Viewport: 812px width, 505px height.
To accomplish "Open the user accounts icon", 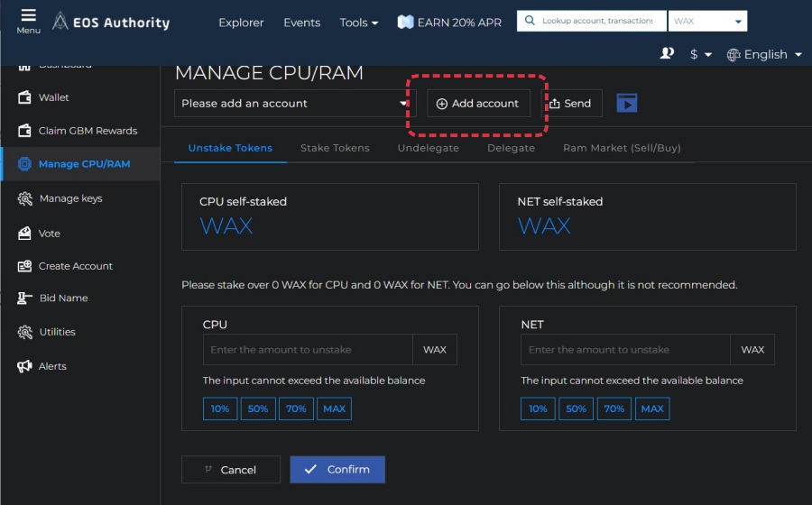I will pos(667,54).
